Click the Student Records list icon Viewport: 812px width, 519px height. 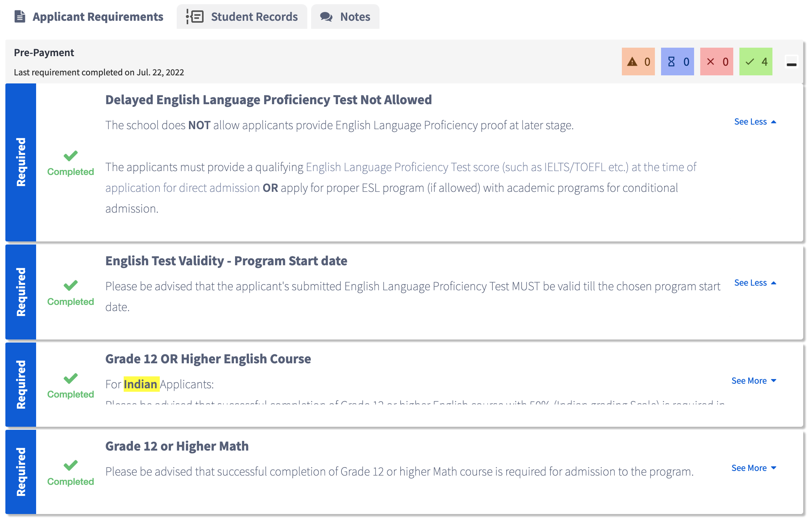click(x=195, y=17)
